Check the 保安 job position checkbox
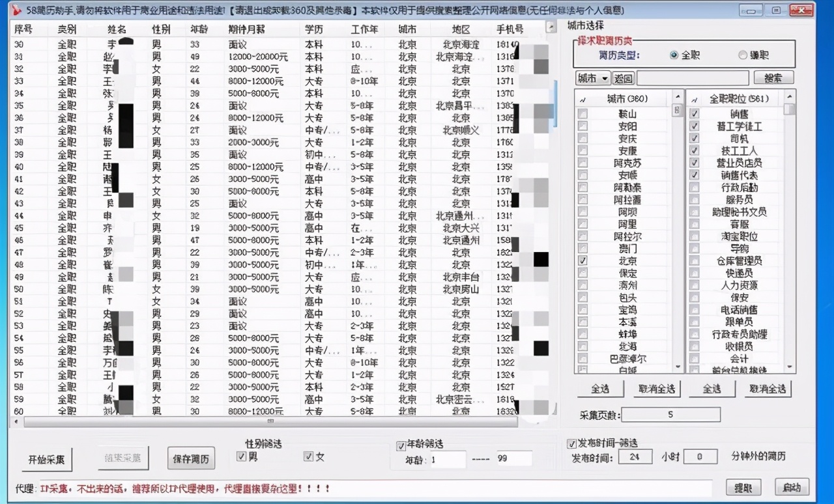This screenshot has width=834, height=504. point(694,298)
